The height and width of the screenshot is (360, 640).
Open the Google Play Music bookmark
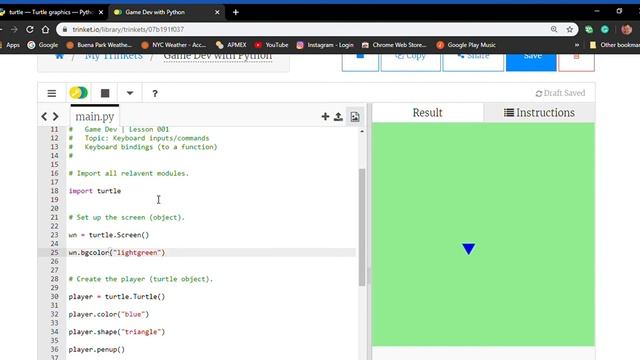pyautogui.click(x=466, y=45)
